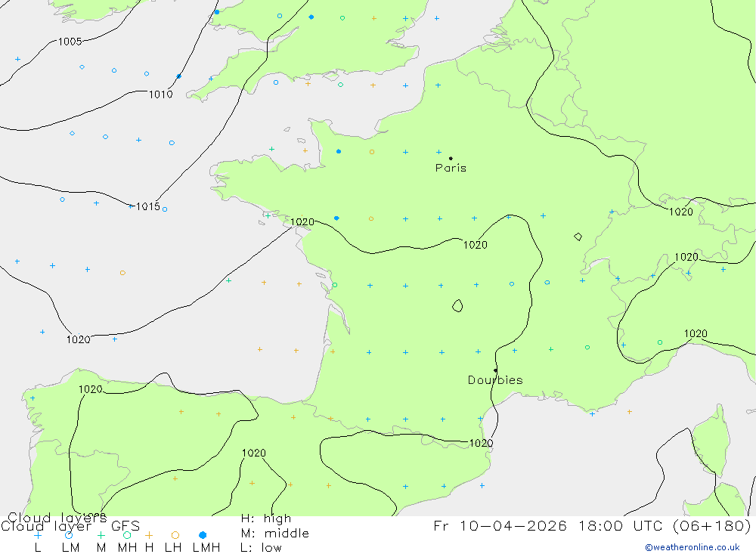Open the weatheronline.co.uk copyright link
Viewport: 756px width, 554px height.
[692, 547]
